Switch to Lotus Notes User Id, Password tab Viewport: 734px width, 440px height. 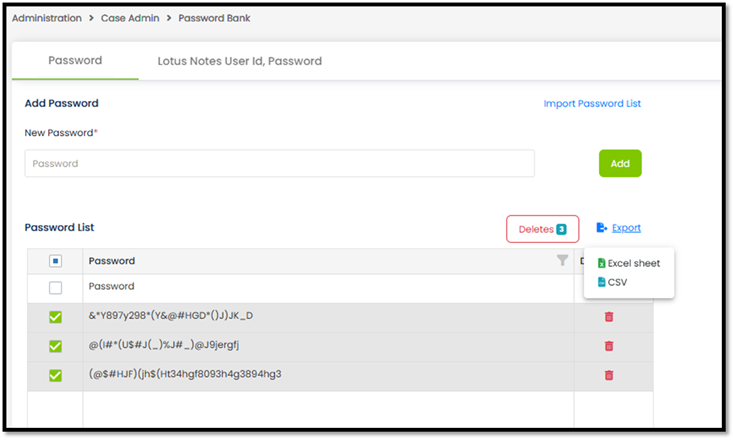pos(240,61)
